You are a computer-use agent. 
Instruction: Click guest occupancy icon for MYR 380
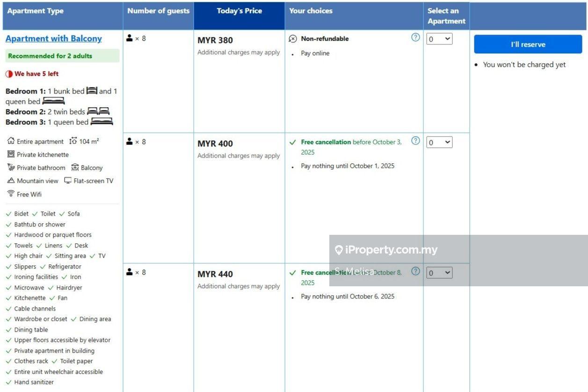(x=130, y=38)
